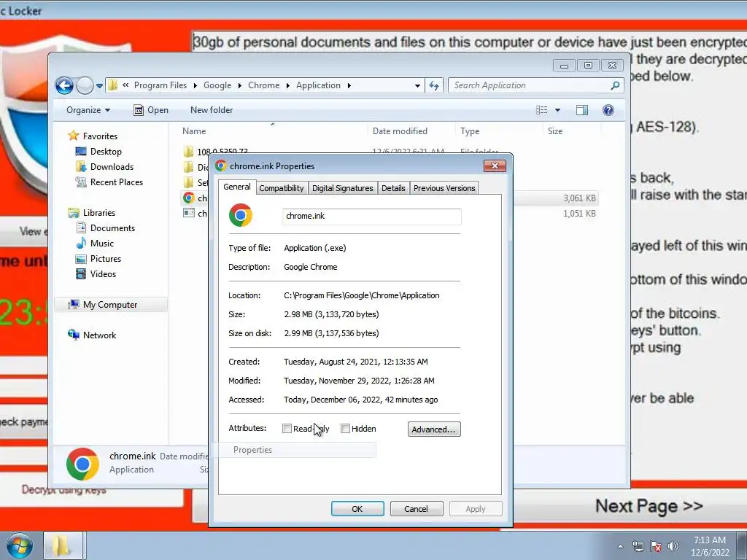Focus the Search Application field
Screen dimensions: 747x560
[x=529, y=85]
